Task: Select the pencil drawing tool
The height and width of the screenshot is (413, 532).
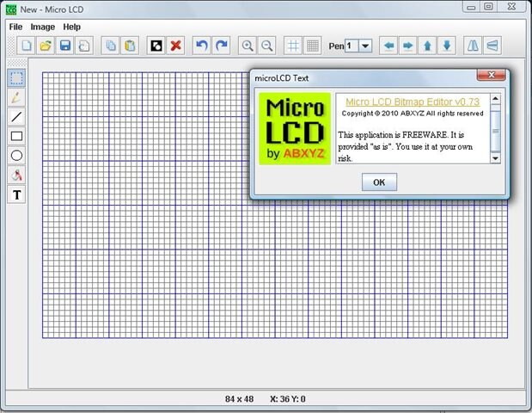Action: [x=16, y=97]
